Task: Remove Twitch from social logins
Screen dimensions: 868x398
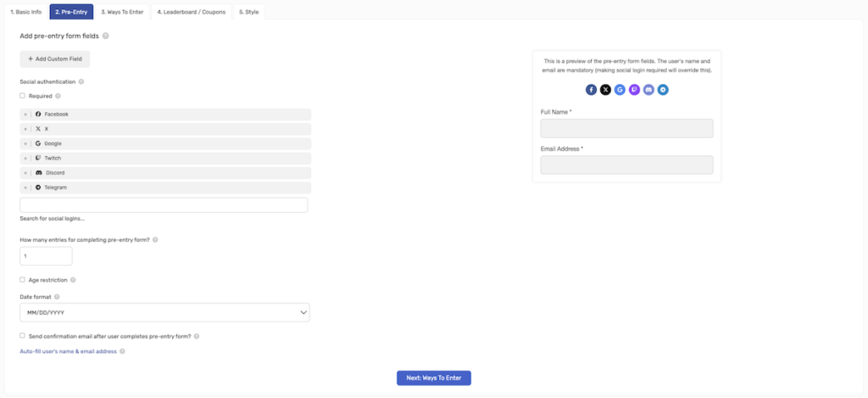Action: [x=25, y=159]
